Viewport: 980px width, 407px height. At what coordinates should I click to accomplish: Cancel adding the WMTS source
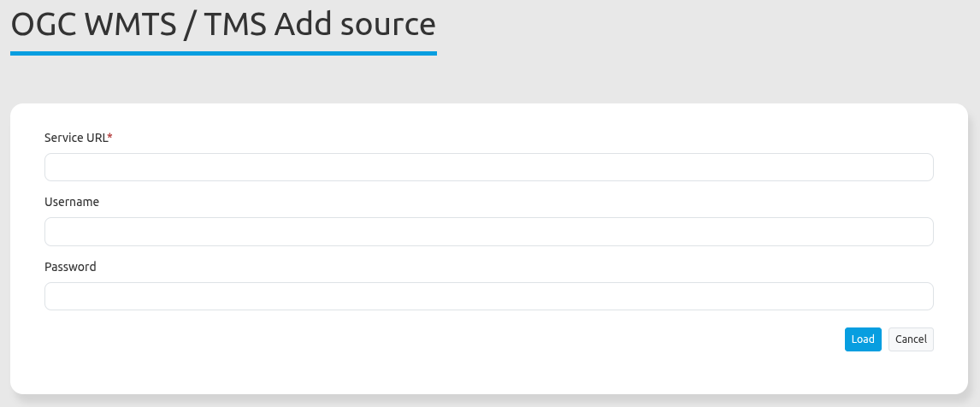point(911,339)
